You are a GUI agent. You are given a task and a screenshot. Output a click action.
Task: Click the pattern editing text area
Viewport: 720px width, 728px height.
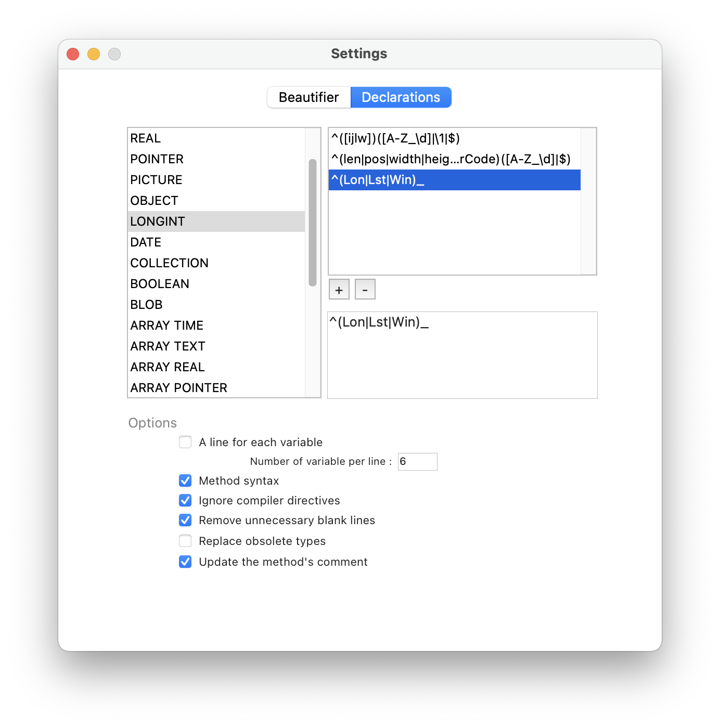(462, 355)
